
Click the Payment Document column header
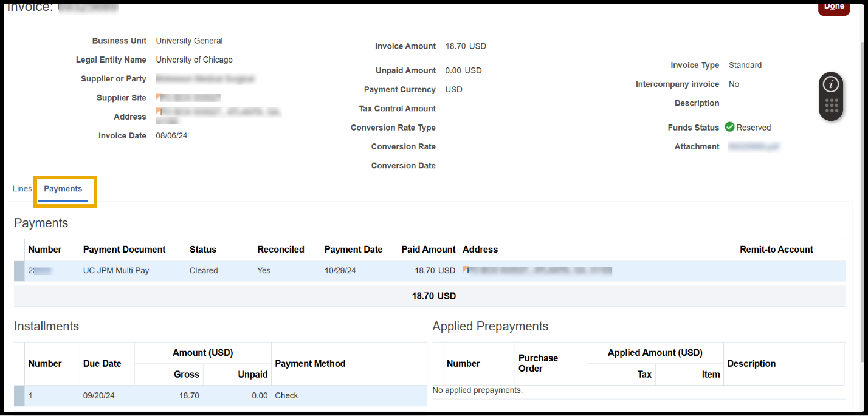coord(124,250)
